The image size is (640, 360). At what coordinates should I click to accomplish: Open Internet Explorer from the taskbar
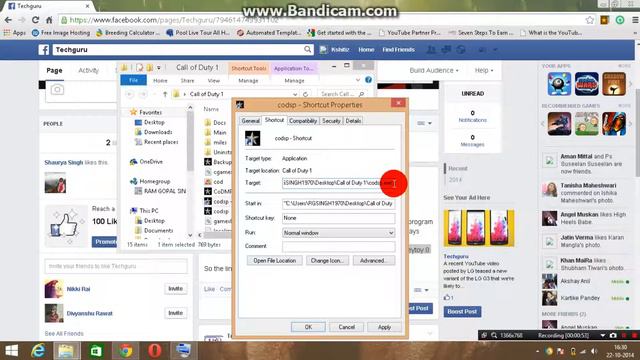[38, 351]
